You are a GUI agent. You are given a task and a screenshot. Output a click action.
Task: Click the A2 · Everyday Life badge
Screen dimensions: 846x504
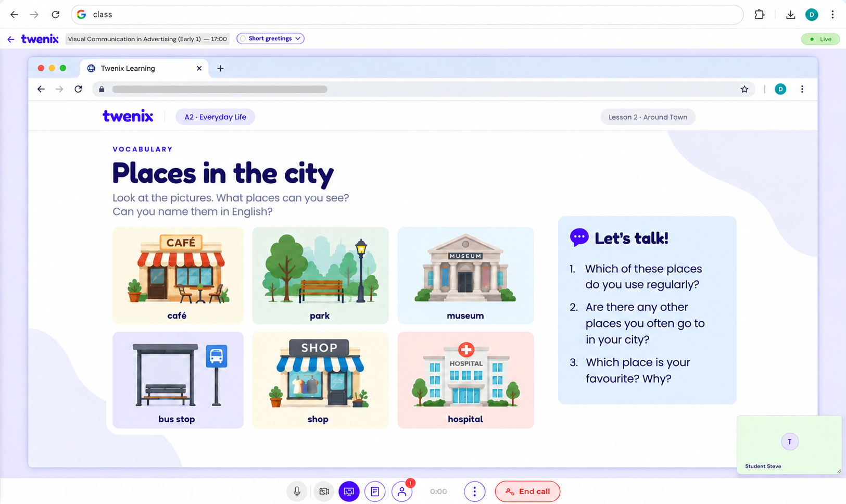[x=215, y=117]
